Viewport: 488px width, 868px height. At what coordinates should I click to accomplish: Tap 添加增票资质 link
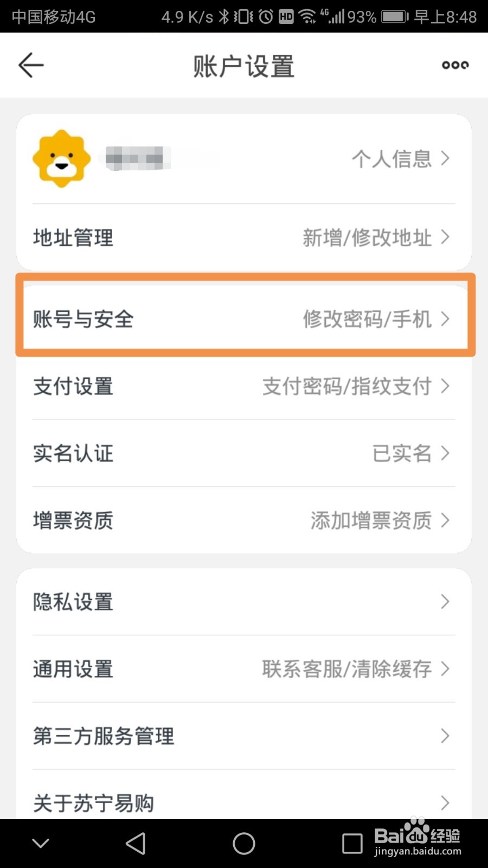[x=371, y=521]
